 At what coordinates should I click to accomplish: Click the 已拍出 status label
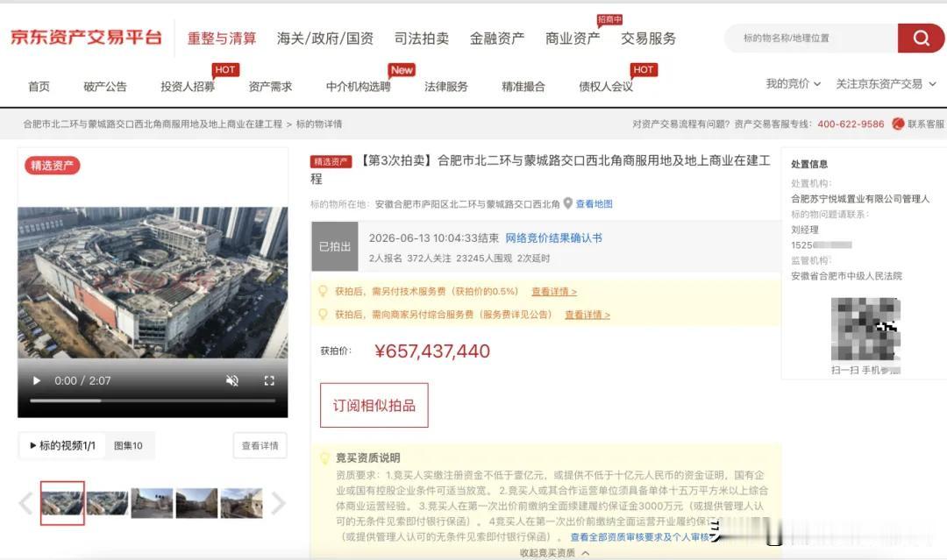click(335, 246)
